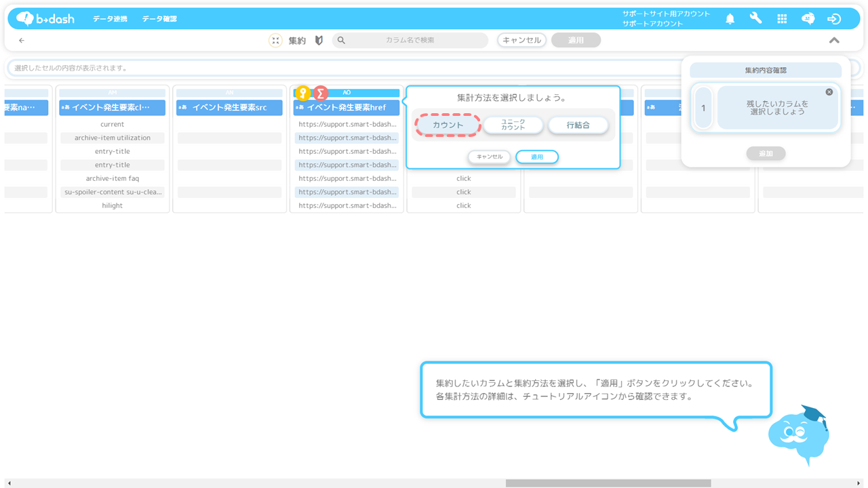Screen dimensions: 868x488
Task: Open the wrench settings icon
Action: coord(755,18)
